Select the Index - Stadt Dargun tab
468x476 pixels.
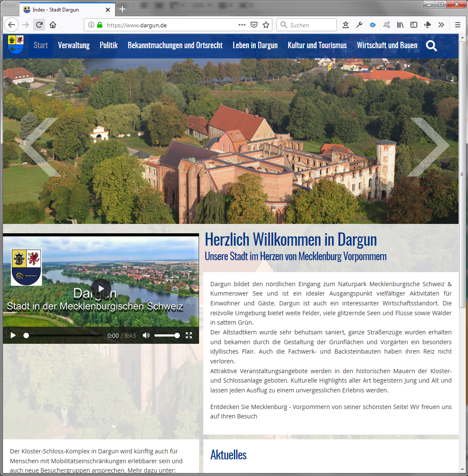point(67,9)
